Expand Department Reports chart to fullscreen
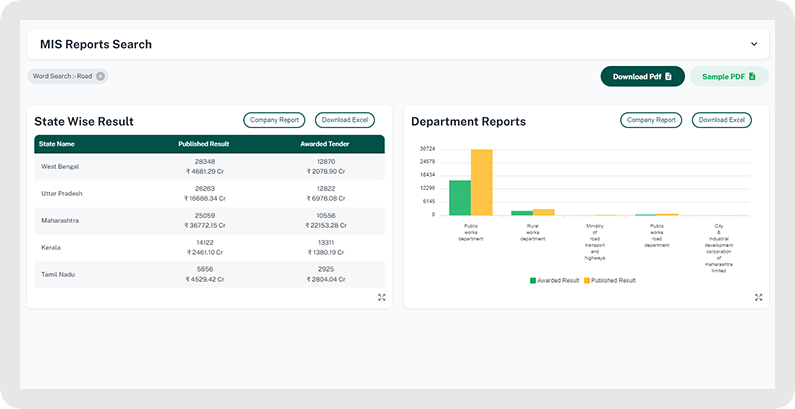 click(758, 297)
